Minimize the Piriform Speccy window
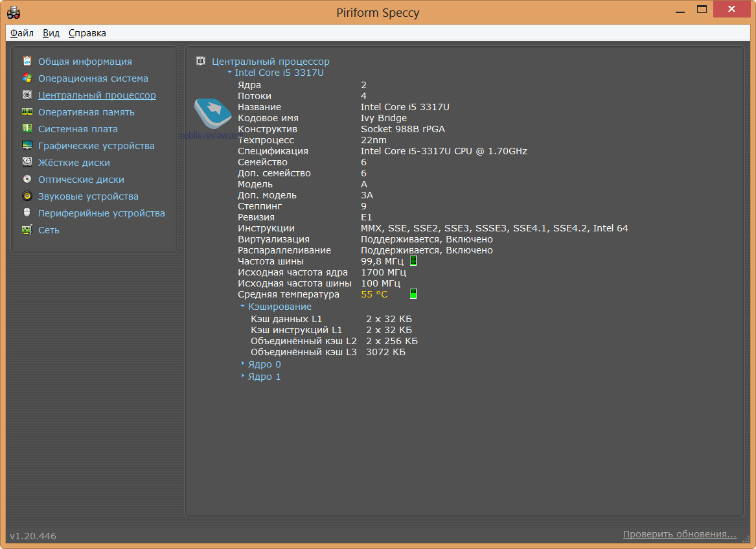 click(680, 10)
